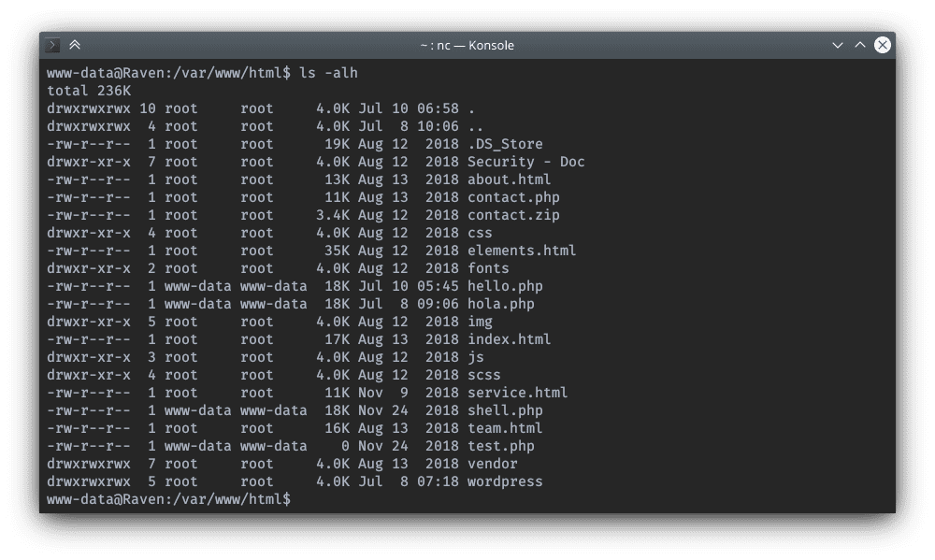
Task: Click the hola.php filename
Action: 500,304
